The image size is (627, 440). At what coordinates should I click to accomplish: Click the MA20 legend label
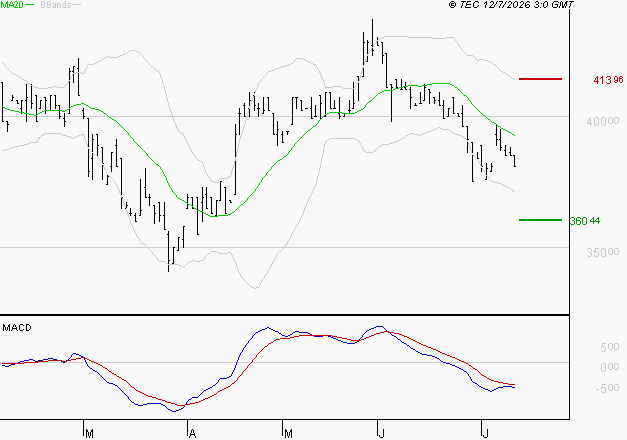coord(12,5)
